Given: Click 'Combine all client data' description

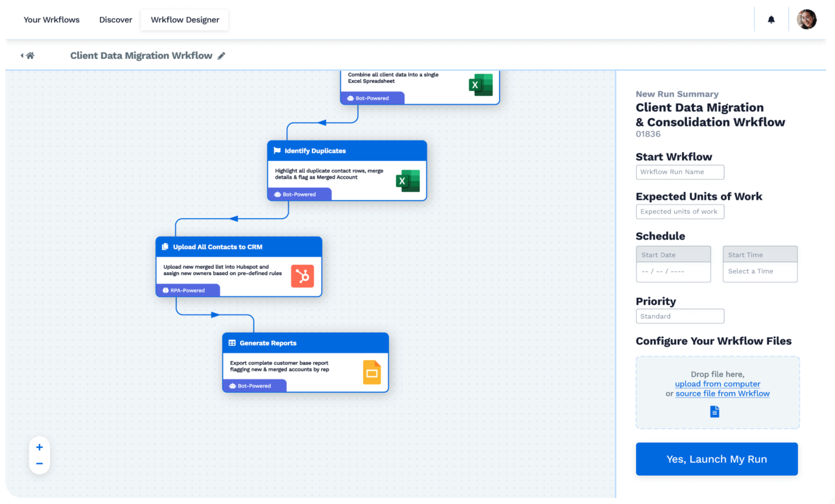Looking at the screenshot, I should coord(393,78).
